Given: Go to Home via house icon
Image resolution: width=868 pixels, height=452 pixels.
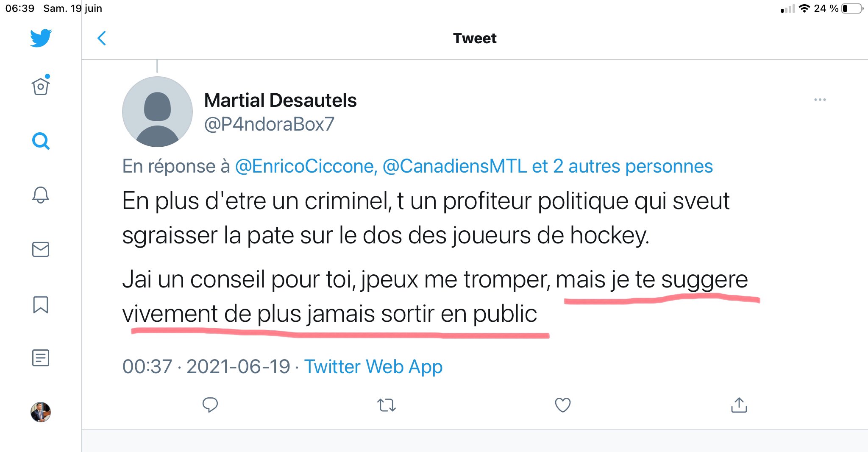Looking at the screenshot, I should (41, 86).
